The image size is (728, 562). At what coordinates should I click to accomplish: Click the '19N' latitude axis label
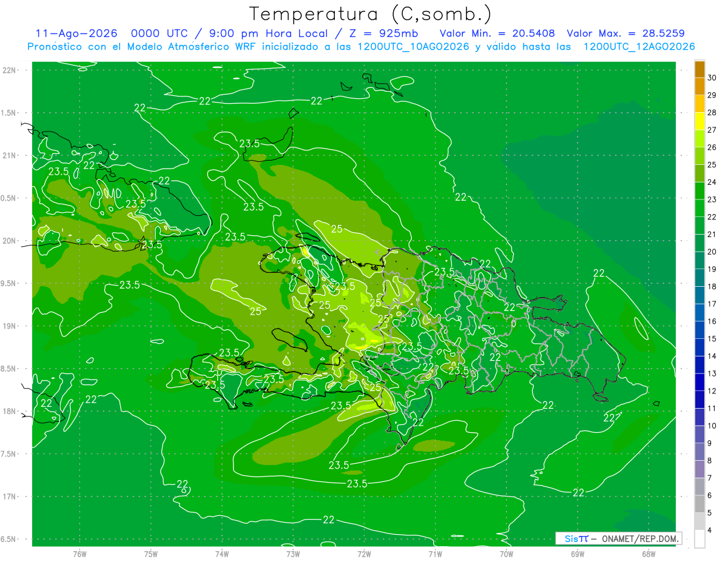(x=10, y=326)
